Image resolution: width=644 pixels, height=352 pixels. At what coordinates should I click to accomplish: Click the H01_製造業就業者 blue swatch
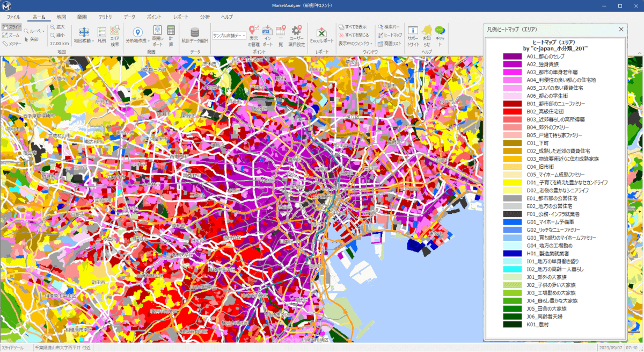[x=513, y=253]
